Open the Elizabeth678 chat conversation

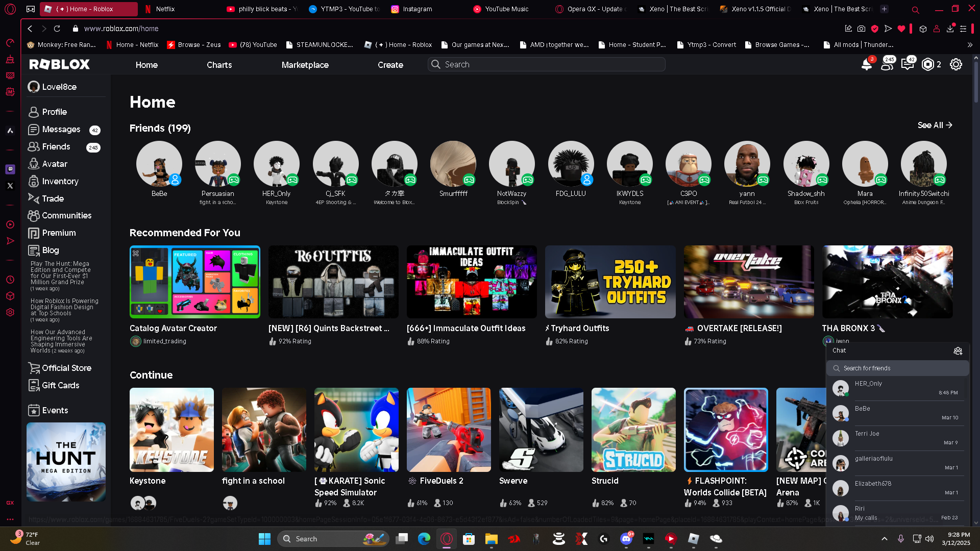coord(897,488)
